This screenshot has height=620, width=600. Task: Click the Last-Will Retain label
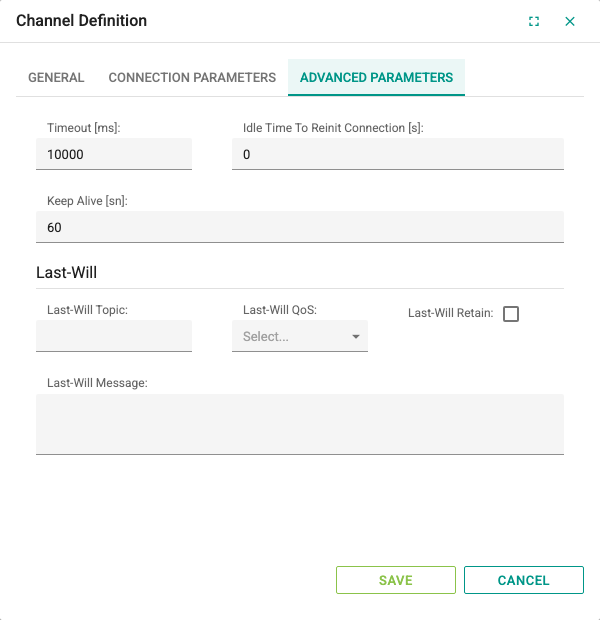[x=450, y=313]
